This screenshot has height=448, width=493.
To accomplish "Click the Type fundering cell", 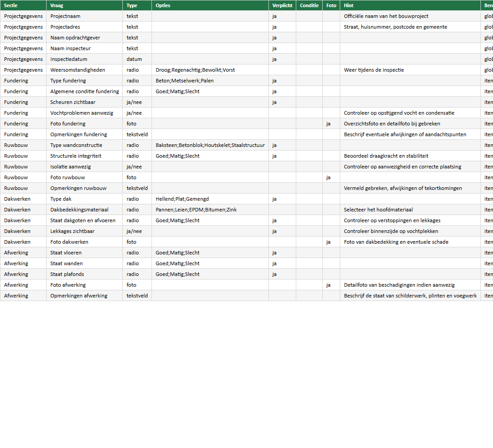I will (x=67, y=81).
